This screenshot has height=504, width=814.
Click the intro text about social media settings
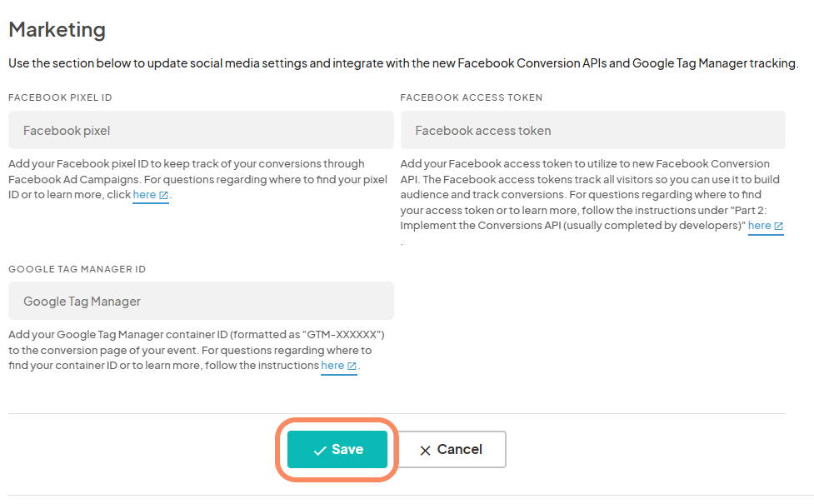(x=403, y=63)
